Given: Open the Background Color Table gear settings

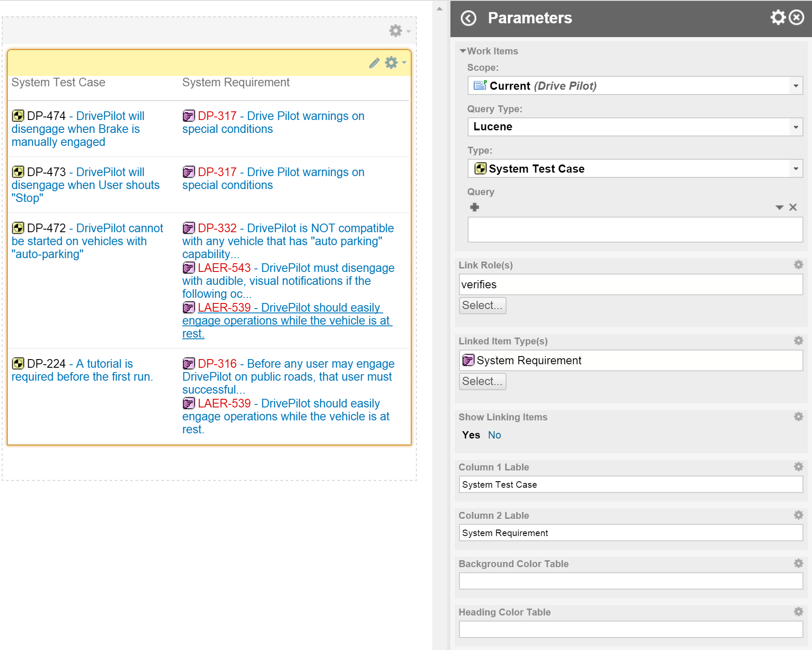Looking at the screenshot, I should [x=798, y=563].
